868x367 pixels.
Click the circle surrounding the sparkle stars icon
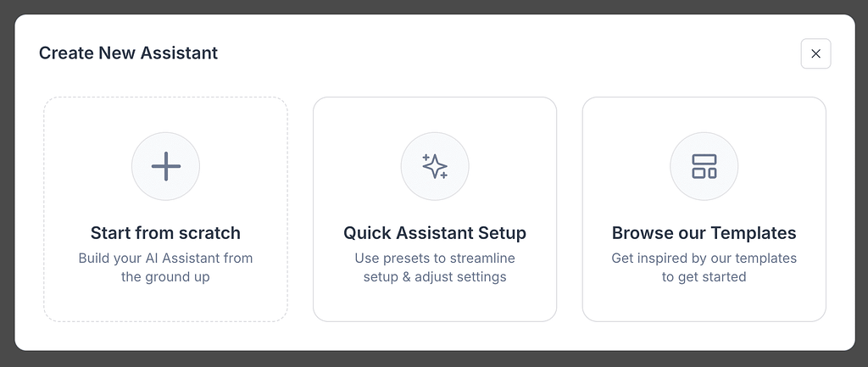coord(435,166)
